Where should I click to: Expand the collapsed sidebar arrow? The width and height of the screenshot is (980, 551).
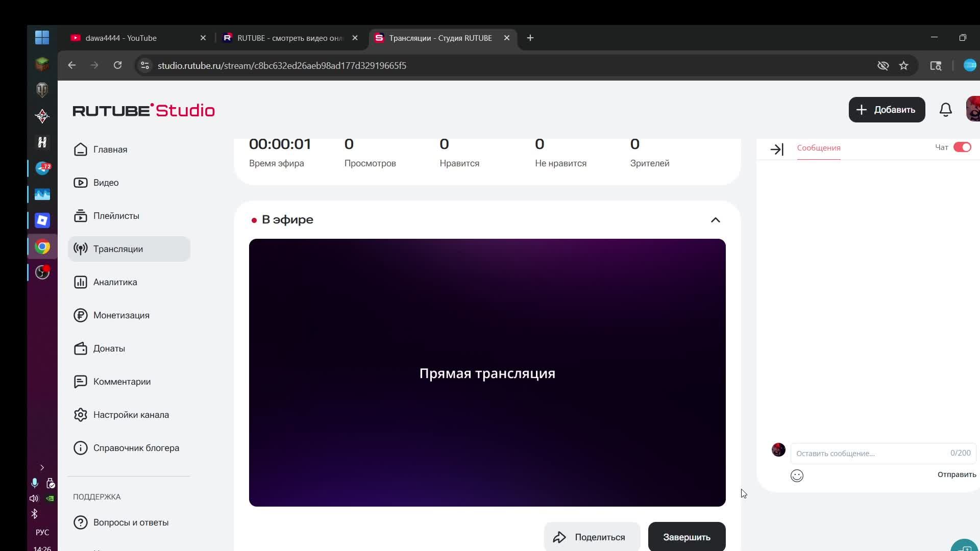(x=42, y=468)
